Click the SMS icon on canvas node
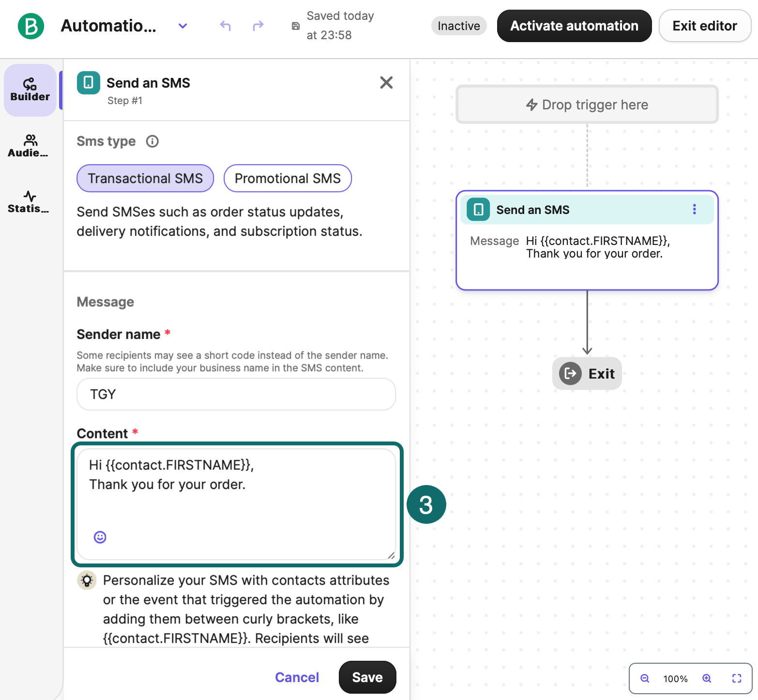 click(x=478, y=210)
